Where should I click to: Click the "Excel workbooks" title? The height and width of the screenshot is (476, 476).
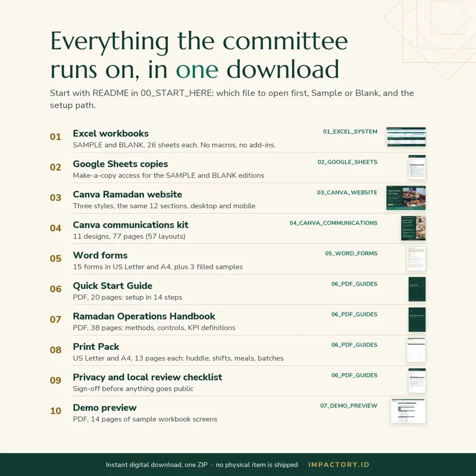111,133
